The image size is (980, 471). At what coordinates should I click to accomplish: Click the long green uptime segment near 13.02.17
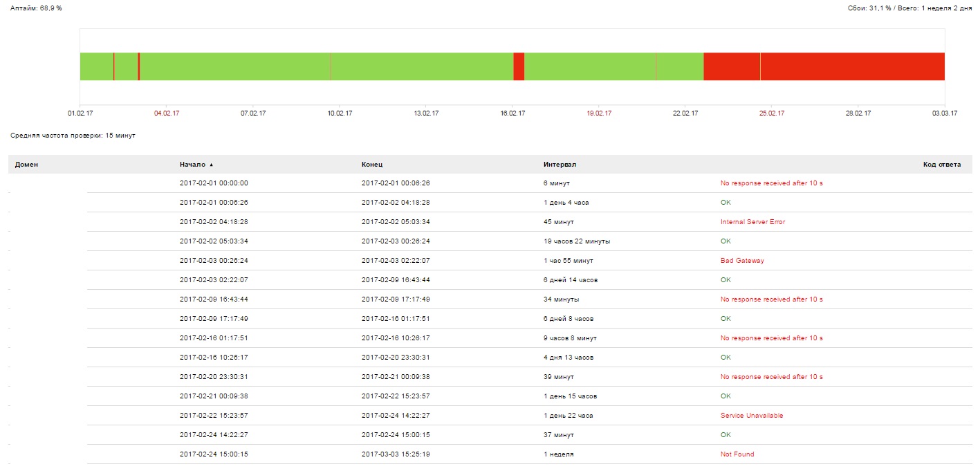point(422,66)
